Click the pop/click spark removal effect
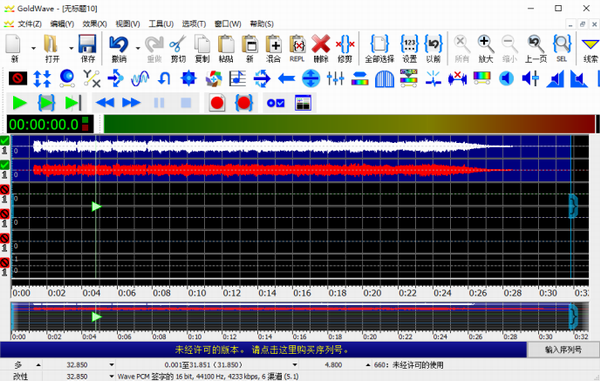This screenshot has width=600, height=381. 433,78
